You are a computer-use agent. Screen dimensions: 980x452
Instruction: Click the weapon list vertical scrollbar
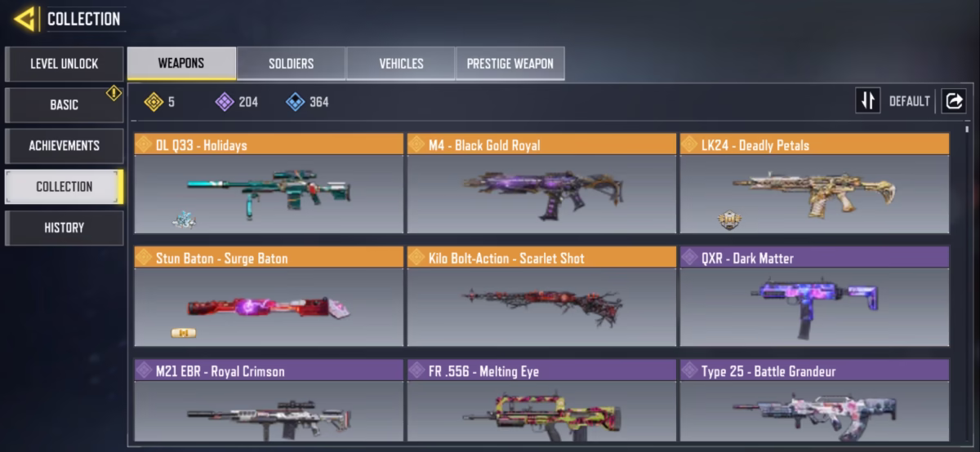[x=967, y=286]
